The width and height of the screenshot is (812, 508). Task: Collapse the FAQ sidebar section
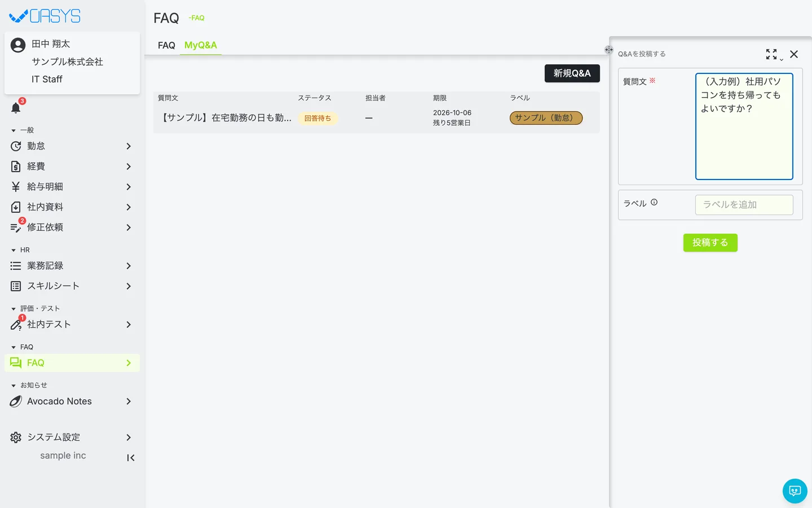click(x=14, y=347)
